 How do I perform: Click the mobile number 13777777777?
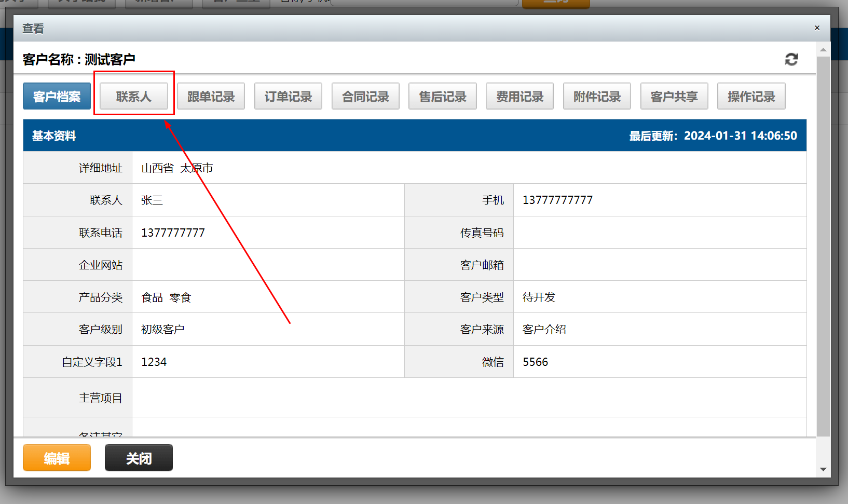tap(557, 200)
